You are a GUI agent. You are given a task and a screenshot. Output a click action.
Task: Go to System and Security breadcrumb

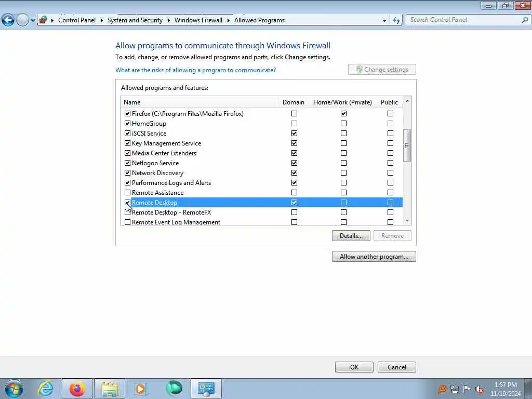click(x=135, y=20)
